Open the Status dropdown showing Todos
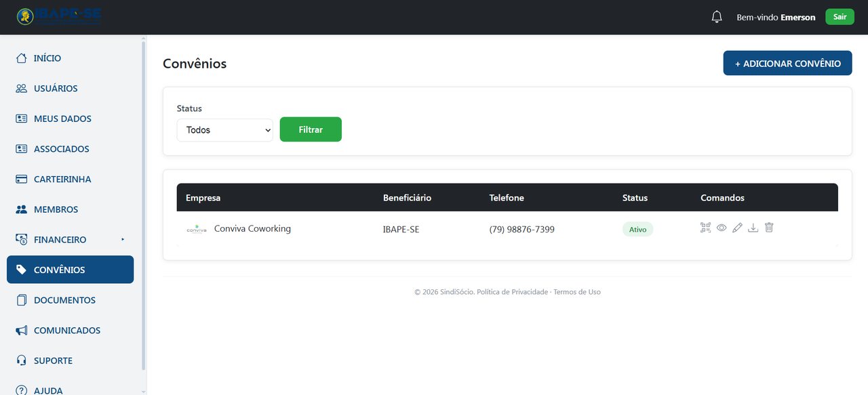 pos(225,130)
